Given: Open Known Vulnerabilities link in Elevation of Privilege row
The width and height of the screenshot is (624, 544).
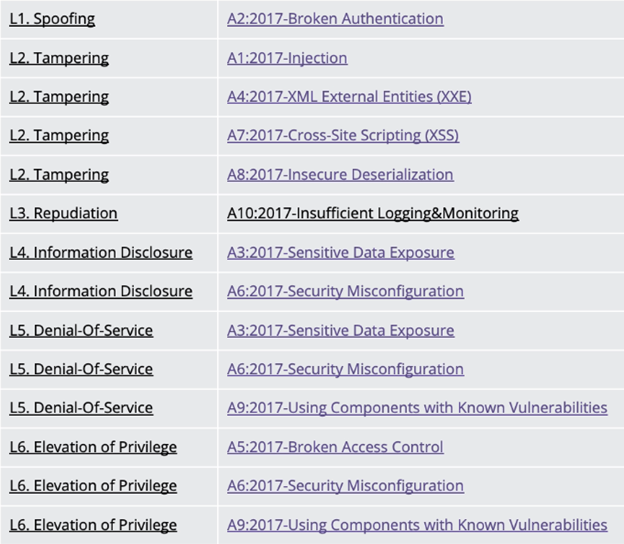Looking at the screenshot, I should pyautogui.click(x=417, y=525).
